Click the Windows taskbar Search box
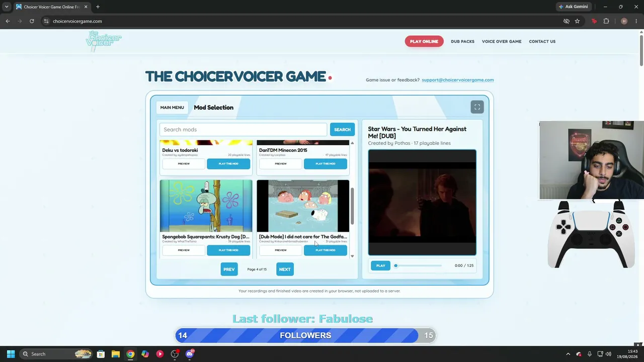The image size is (644, 362). 56,354
